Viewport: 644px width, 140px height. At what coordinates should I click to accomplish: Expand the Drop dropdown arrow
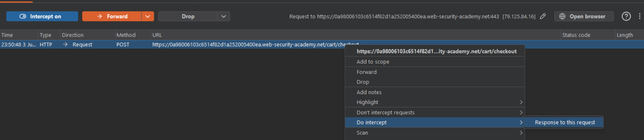(x=224, y=16)
